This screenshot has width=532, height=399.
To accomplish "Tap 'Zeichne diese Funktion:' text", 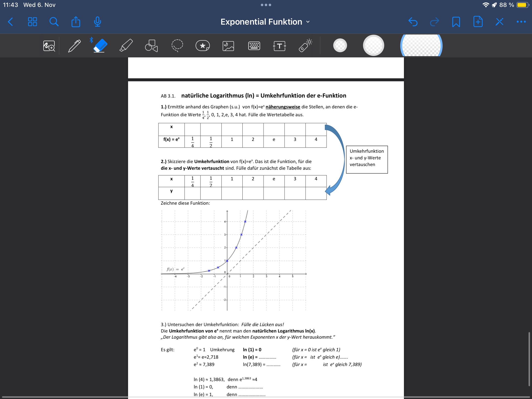I will pyautogui.click(x=185, y=203).
